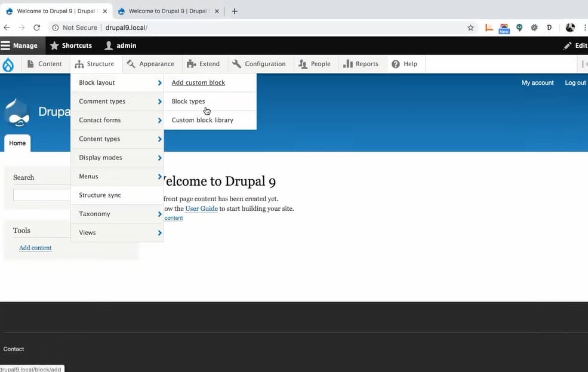
Task: Choose Block types submenu item
Action: click(x=210, y=102)
